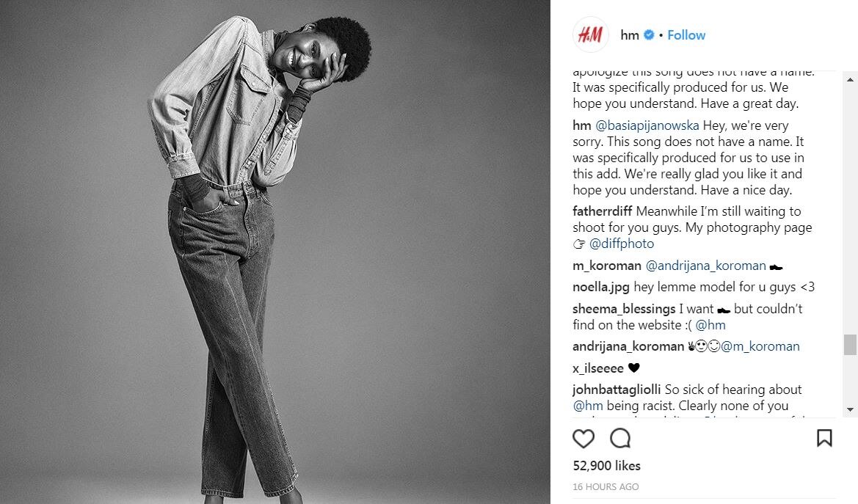The height and width of the screenshot is (504, 858).
Task: Open the @basiapijanowska mention
Action: tap(650, 125)
